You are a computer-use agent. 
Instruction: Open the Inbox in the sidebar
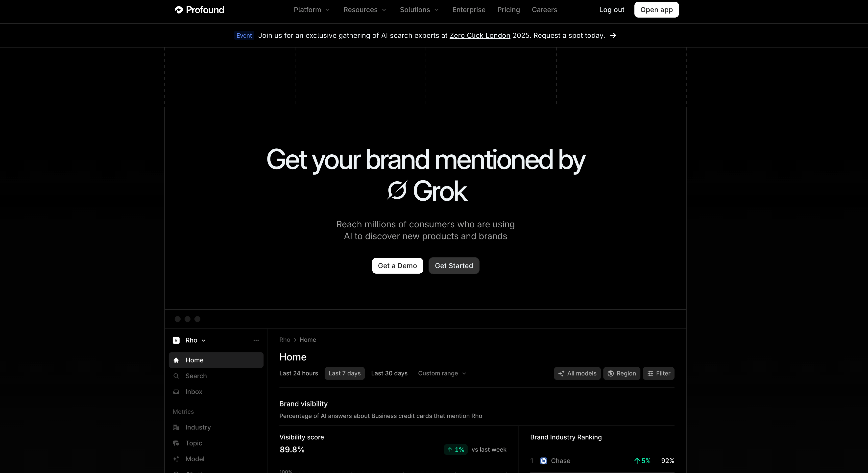pyautogui.click(x=193, y=391)
